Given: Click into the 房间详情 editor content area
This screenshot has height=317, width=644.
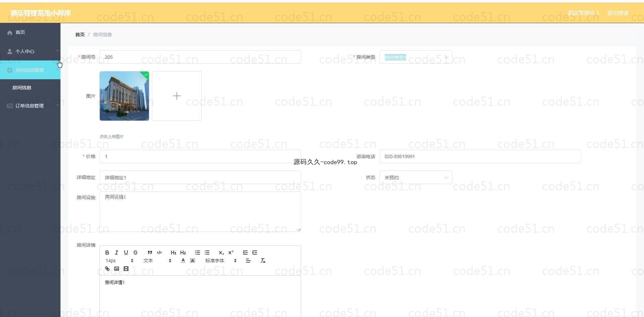Looking at the screenshot, I should pos(200,296).
